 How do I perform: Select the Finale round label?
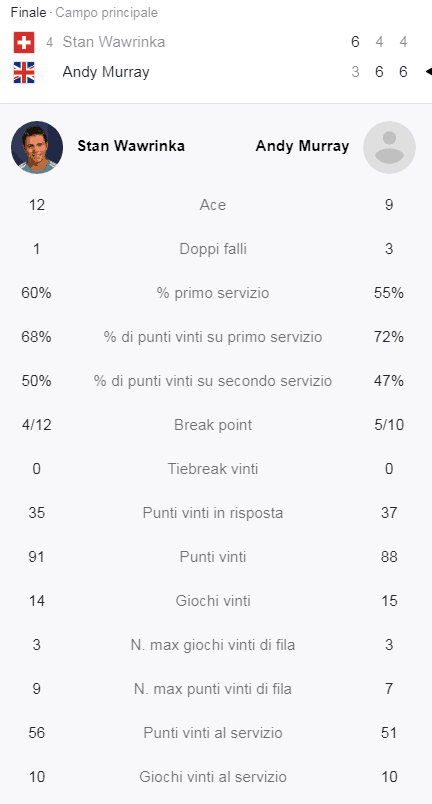28,13
